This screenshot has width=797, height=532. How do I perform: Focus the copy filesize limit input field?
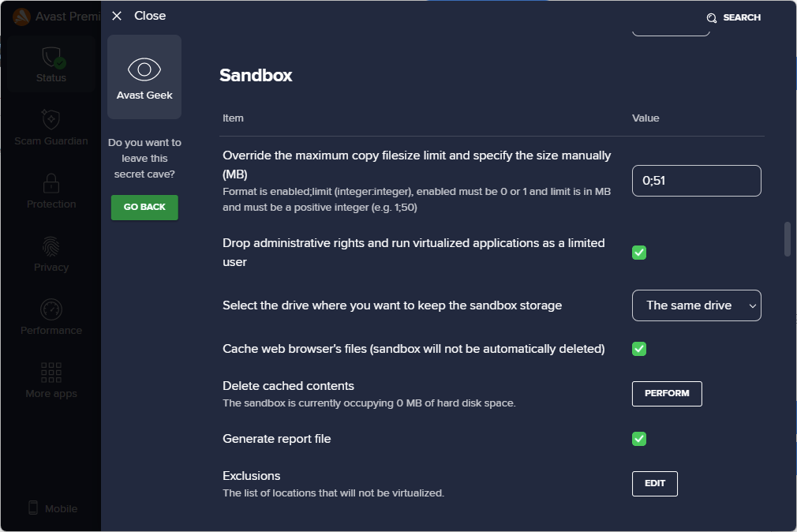point(696,181)
